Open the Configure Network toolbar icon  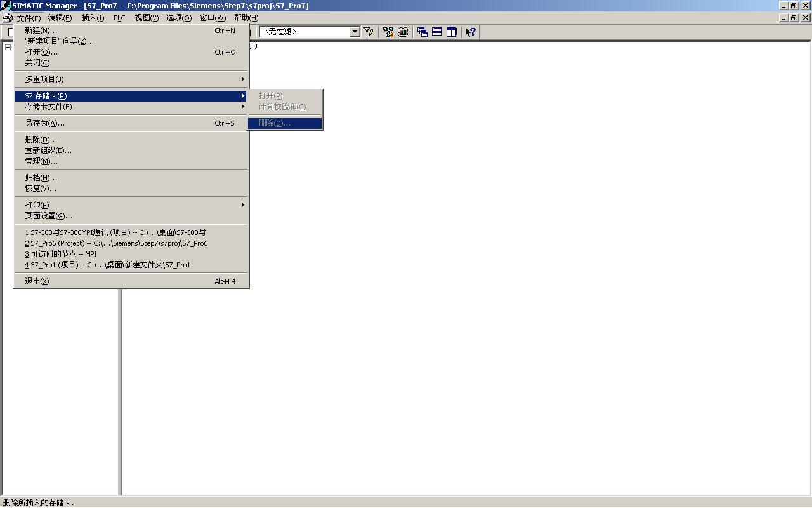388,32
